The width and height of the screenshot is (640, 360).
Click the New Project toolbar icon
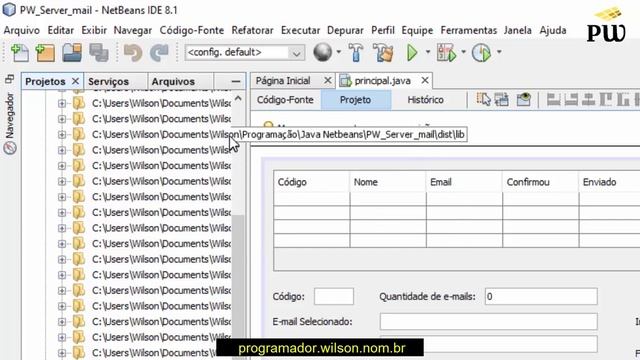45,53
